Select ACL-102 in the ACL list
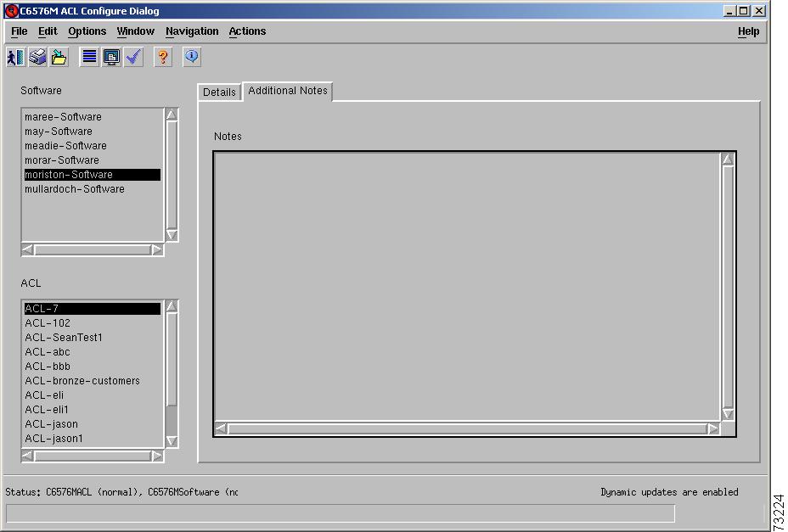This screenshot has width=788, height=532. (93, 323)
